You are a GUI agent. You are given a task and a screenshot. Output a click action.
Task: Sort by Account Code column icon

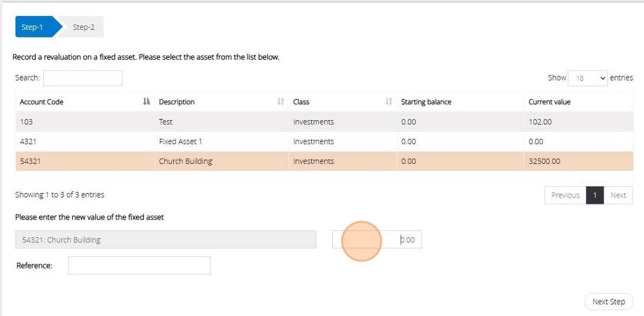point(146,102)
